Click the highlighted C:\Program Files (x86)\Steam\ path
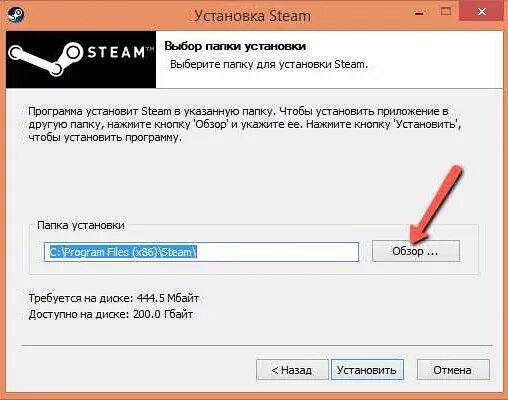The height and width of the screenshot is (400, 508). [123, 252]
